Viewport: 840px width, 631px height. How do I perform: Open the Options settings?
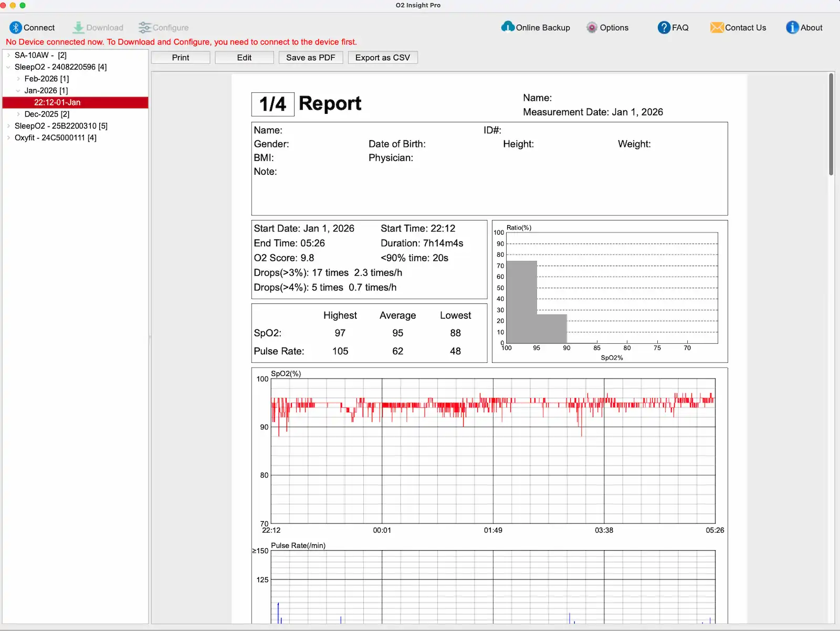click(607, 27)
